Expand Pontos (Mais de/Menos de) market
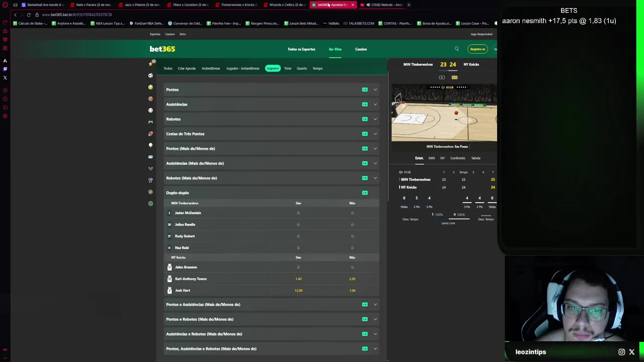 tap(272, 148)
